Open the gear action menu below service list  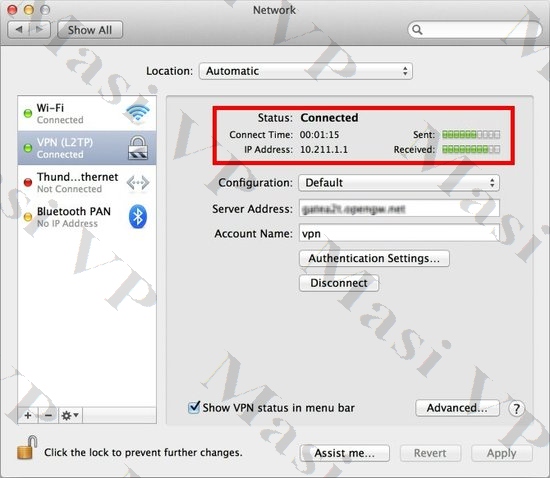click(70, 416)
